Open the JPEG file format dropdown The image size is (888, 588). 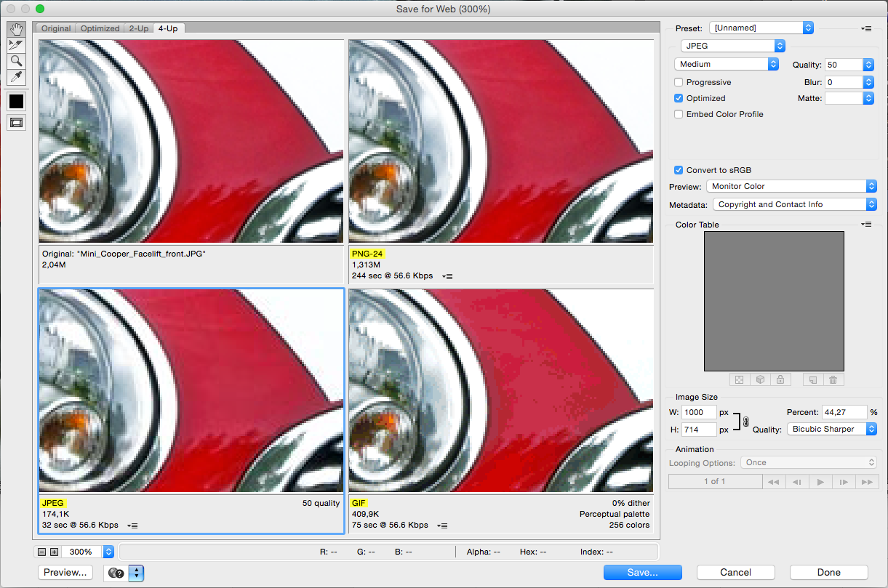[732, 46]
